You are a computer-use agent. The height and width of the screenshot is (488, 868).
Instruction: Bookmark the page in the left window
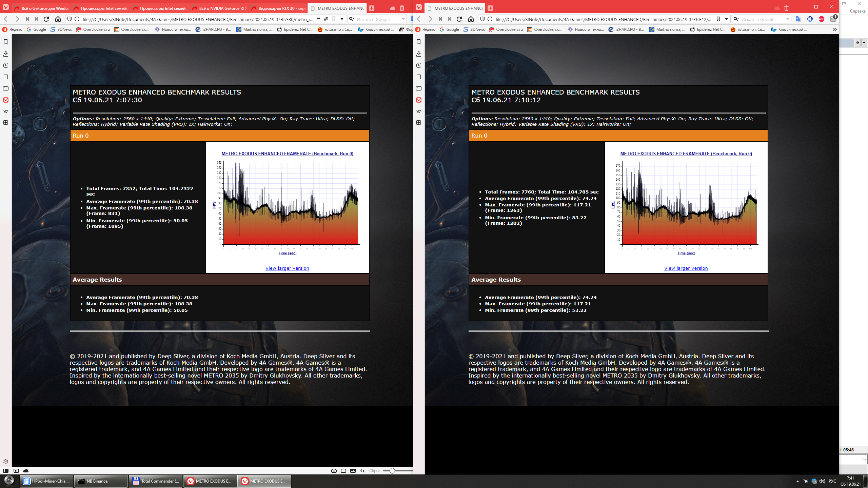click(x=334, y=19)
